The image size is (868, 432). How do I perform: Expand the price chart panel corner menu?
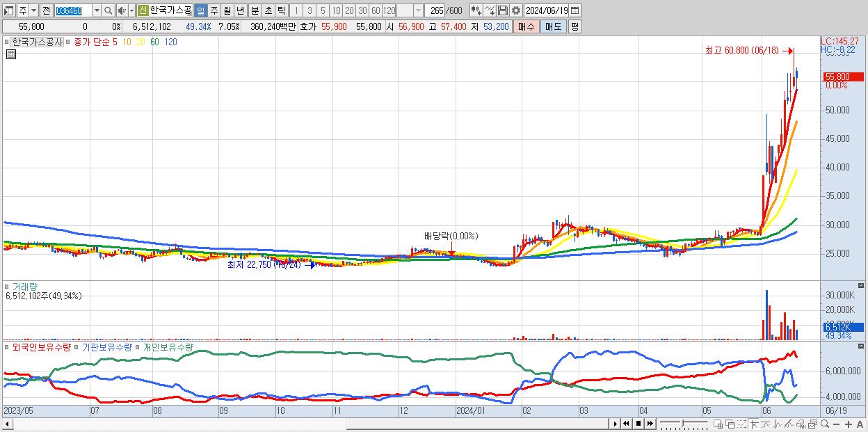7,42
